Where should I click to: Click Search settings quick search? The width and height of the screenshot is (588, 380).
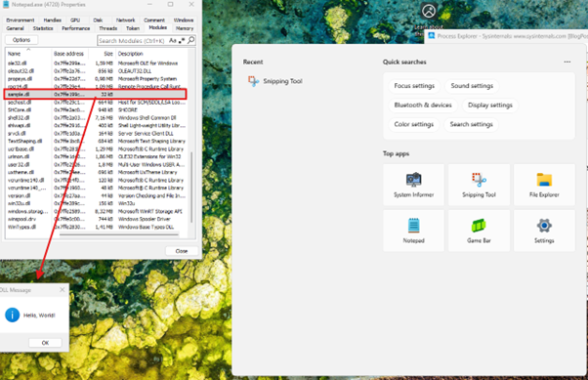[471, 124]
